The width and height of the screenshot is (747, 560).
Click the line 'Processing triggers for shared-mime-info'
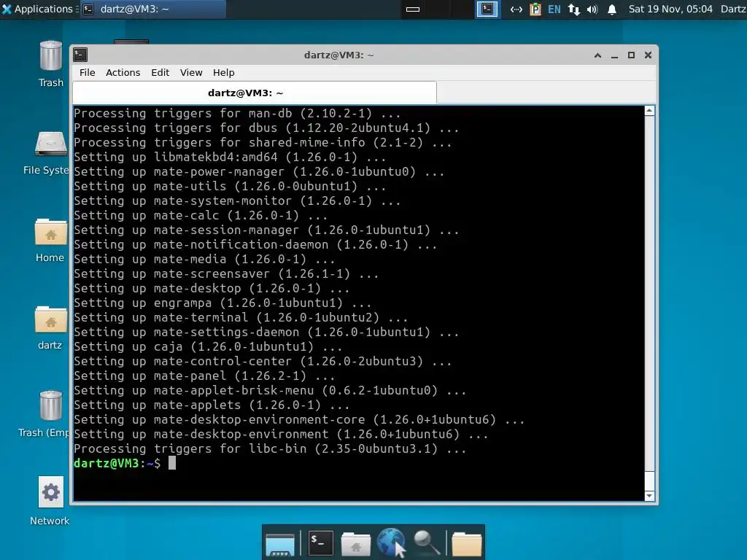(263, 142)
